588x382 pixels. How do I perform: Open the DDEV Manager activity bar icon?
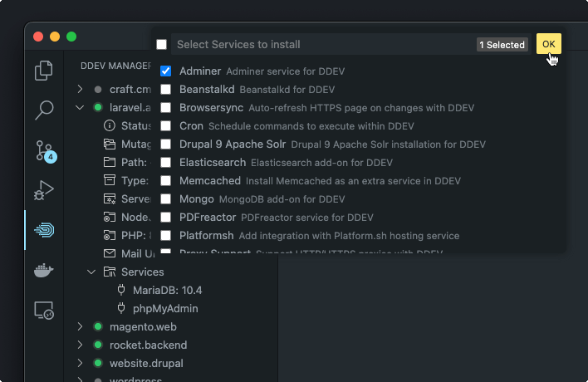point(44,230)
